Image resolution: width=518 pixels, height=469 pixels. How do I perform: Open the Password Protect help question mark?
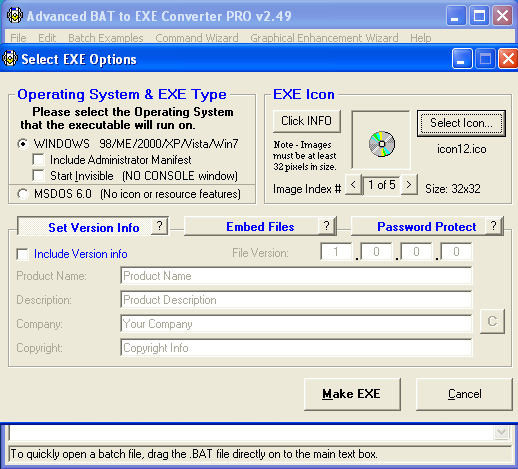[494, 226]
